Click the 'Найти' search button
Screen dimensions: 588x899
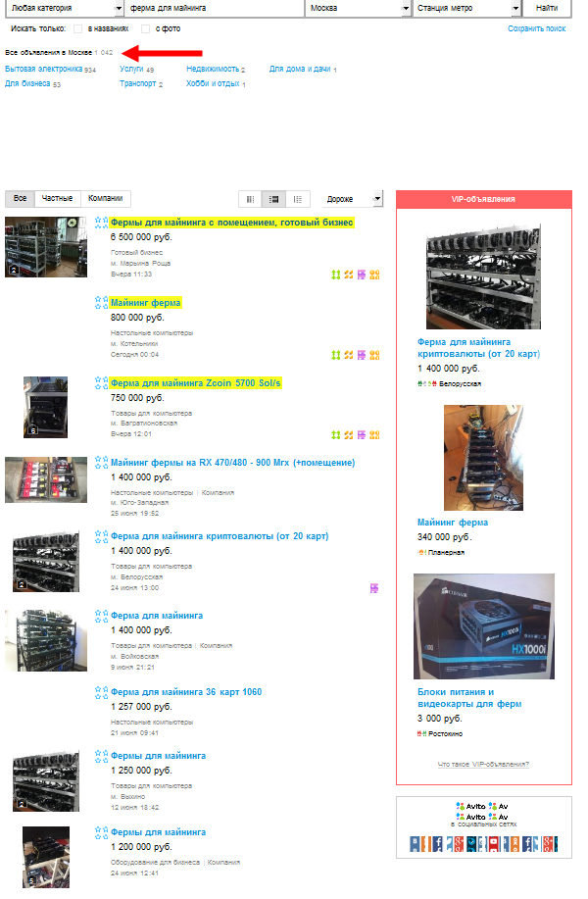(x=547, y=8)
